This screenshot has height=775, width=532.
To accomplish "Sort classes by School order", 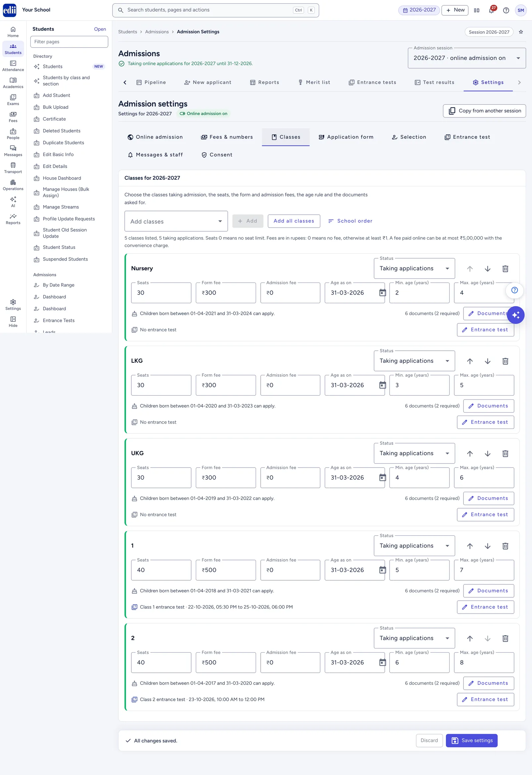I will 350,221.
